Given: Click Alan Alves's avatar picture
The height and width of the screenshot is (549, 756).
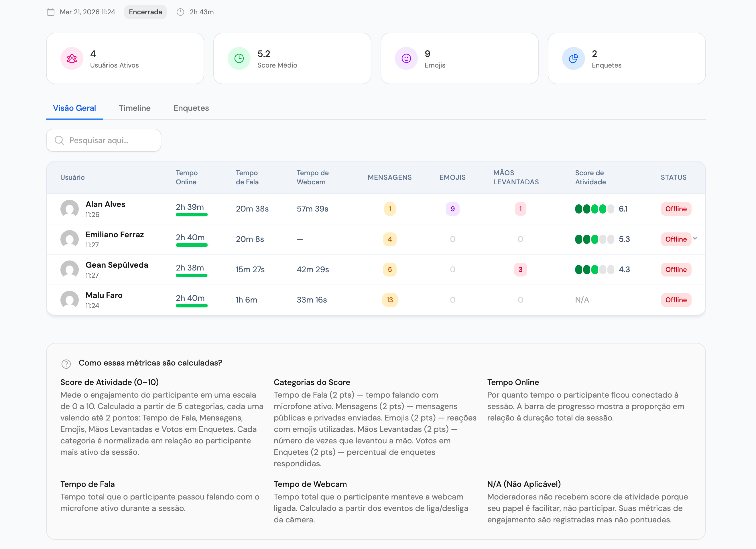Looking at the screenshot, I should (69, 209).
